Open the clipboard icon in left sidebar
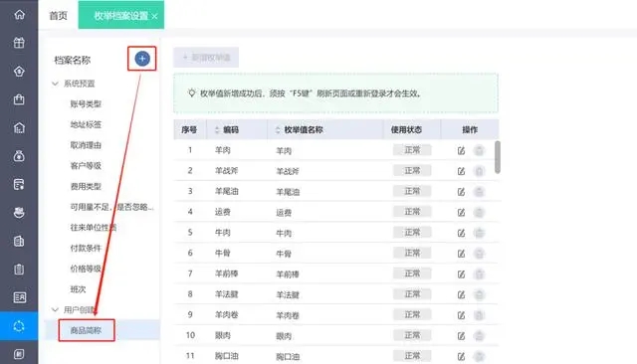637x364 pixels. (x=19, y=270)
